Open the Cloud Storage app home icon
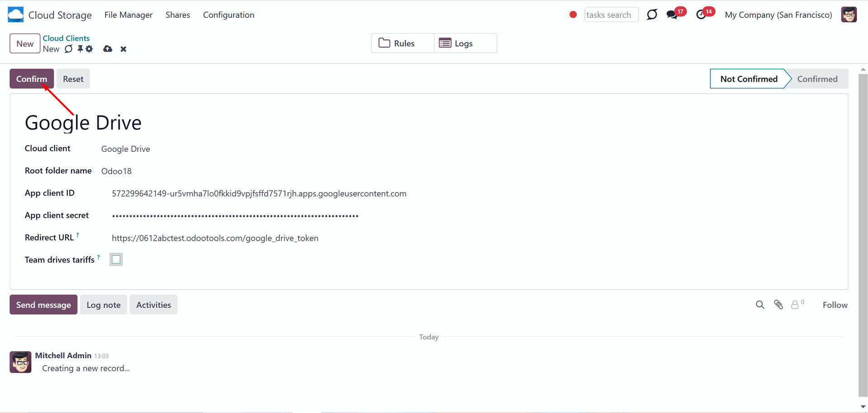The image size is (868, 413). [15, 14]
